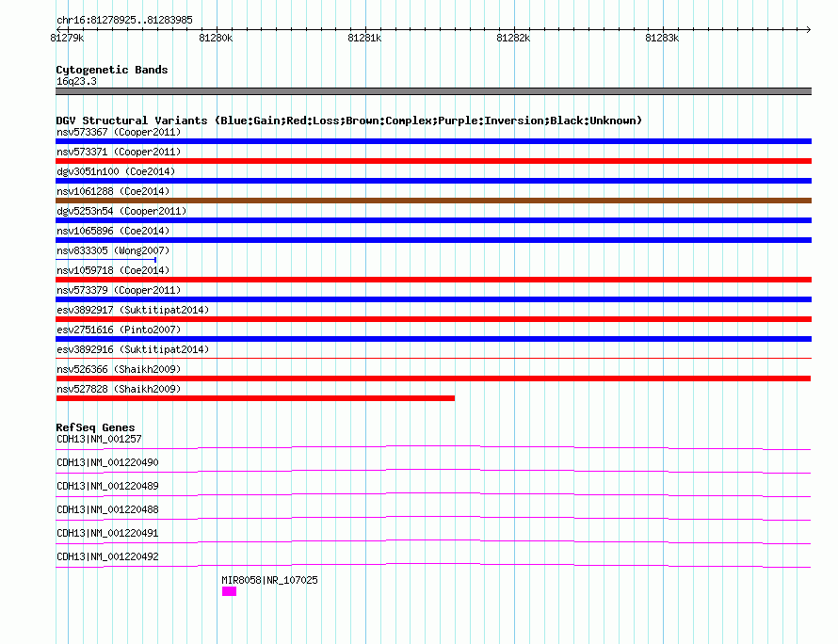Click the CDH13|NM_001220489 label
838x644 pixels.
(x=107, y=486)
